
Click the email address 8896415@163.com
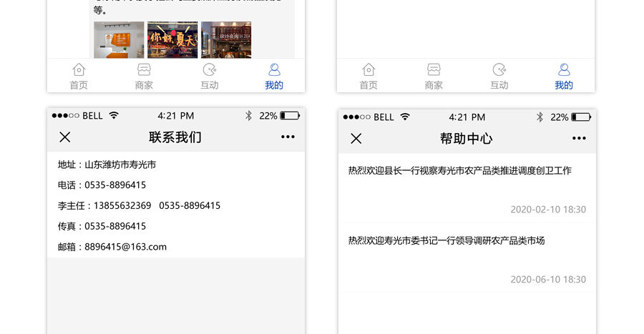pos(125,247)
